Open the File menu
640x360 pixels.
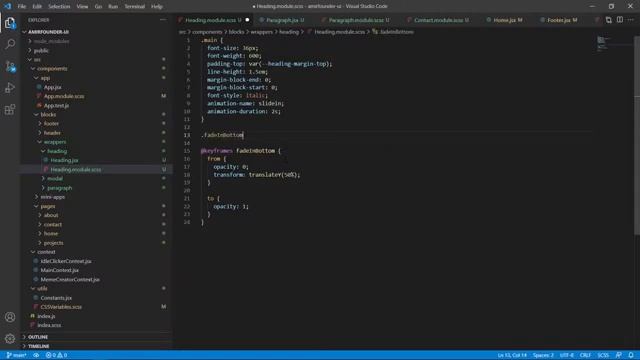click(x=22, y=7)
